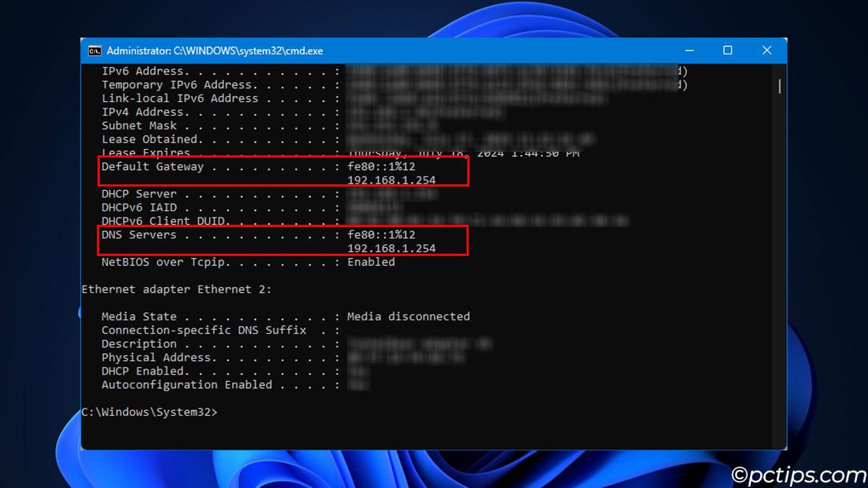Click the DNS Servers value fe80::1%12

(x=381, y=235)
